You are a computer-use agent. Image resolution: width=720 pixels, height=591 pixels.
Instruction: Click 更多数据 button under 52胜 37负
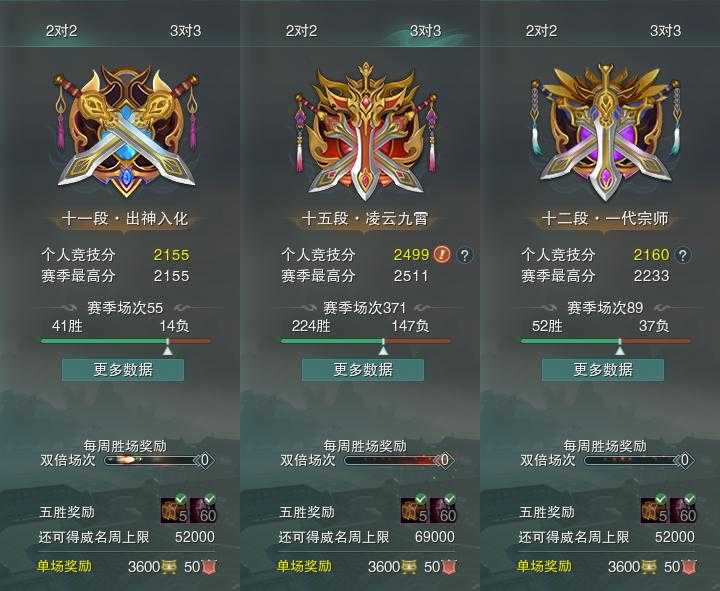(603, 370)
